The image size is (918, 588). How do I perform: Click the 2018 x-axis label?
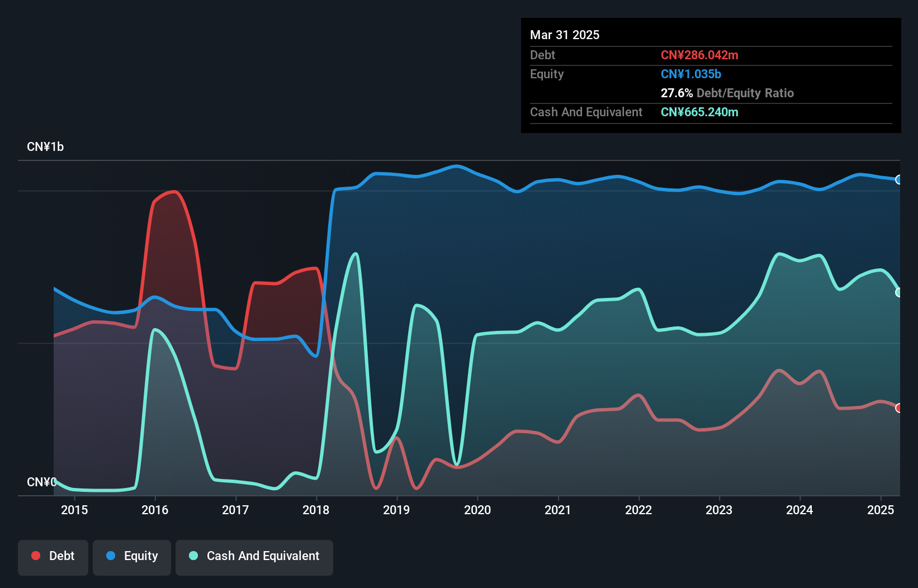coord(316,510)
